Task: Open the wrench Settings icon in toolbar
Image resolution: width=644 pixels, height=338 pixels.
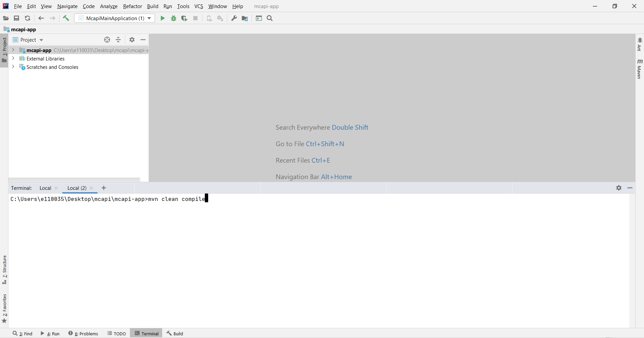Action: click(x=234, y=18)
